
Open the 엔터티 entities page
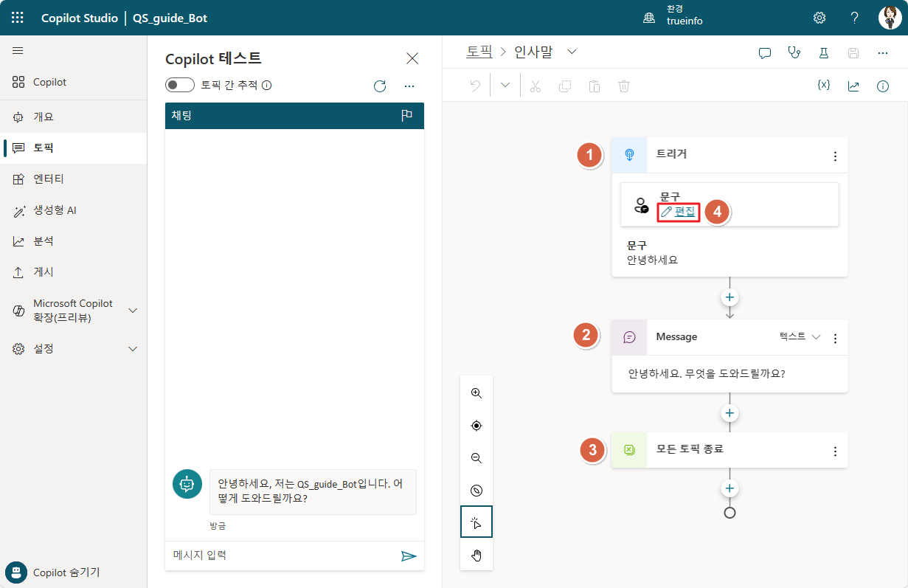74,179
